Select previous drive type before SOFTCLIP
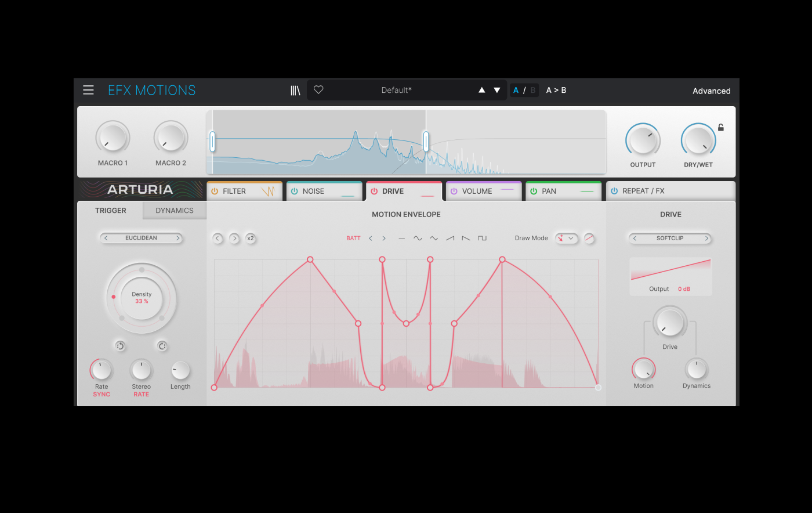The height and width of the screenshot is (513, 812). tap(635, 238)
